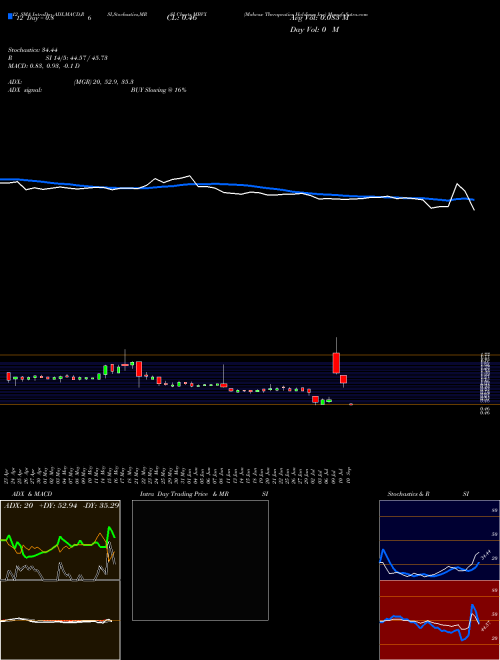Click the 'BUY Slowing @ 16%' signal text
Viewport: 500px width, 660px height.
click(x=158, y=90)
